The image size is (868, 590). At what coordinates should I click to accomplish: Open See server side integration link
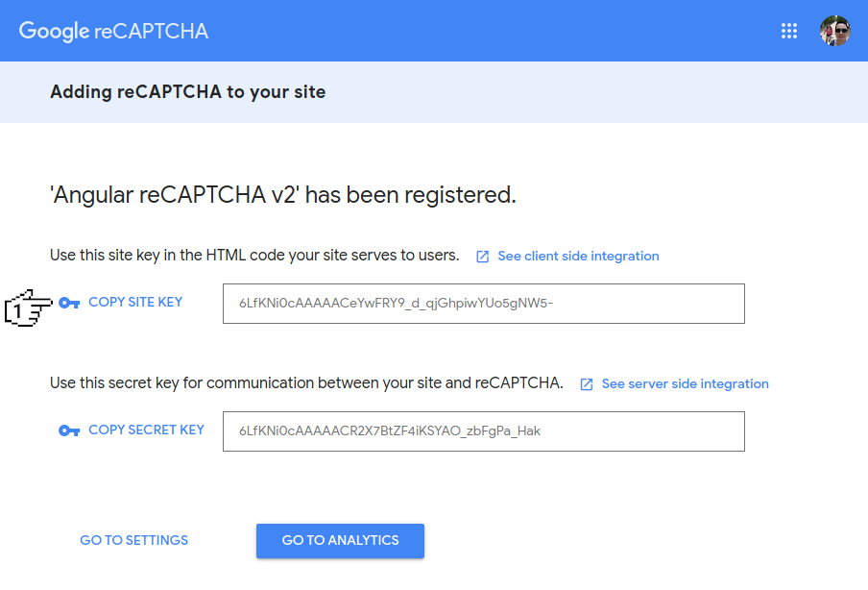coord(685,384)
